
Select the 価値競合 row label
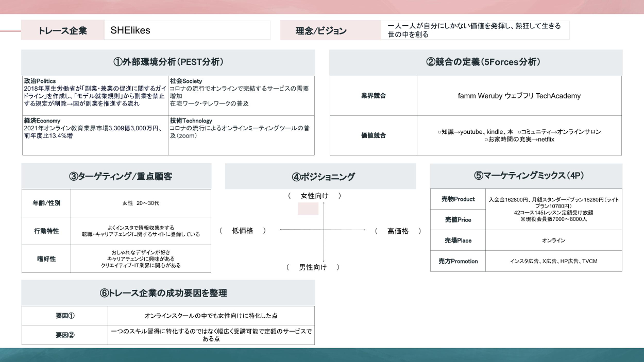tap(374, 135)
